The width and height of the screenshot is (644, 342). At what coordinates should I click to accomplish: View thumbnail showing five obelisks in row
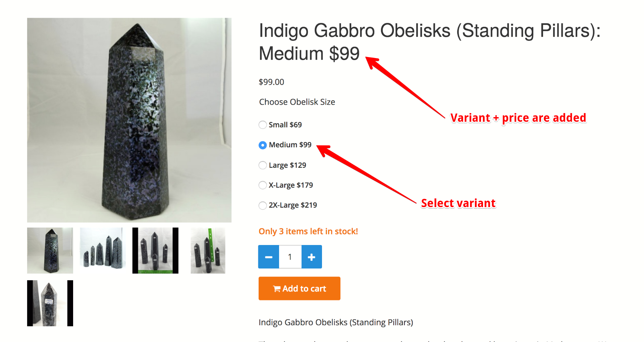(103, 250)
